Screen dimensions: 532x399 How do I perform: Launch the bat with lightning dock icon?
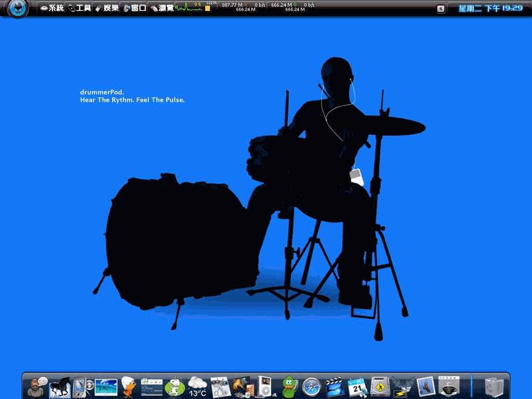(403, 387)
